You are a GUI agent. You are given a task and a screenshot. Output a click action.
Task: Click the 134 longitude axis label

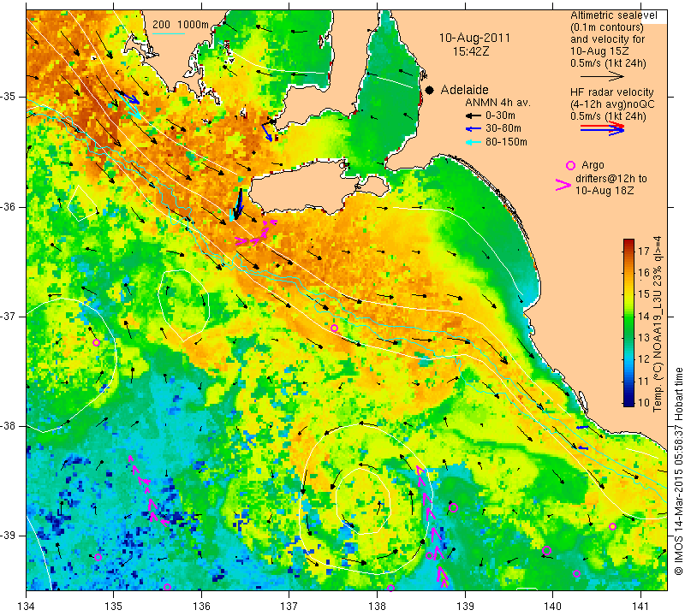point(26,607)
